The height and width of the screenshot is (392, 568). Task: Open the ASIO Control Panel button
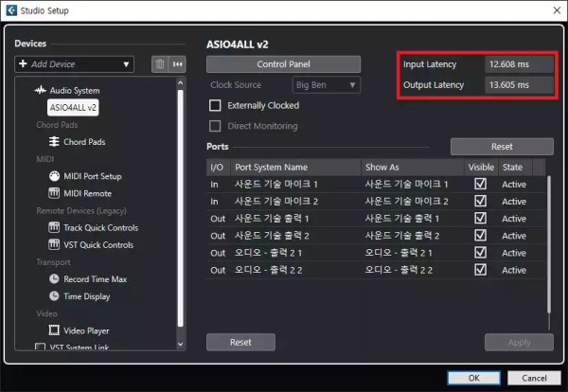pyautogui.click(x=283, y=64)
